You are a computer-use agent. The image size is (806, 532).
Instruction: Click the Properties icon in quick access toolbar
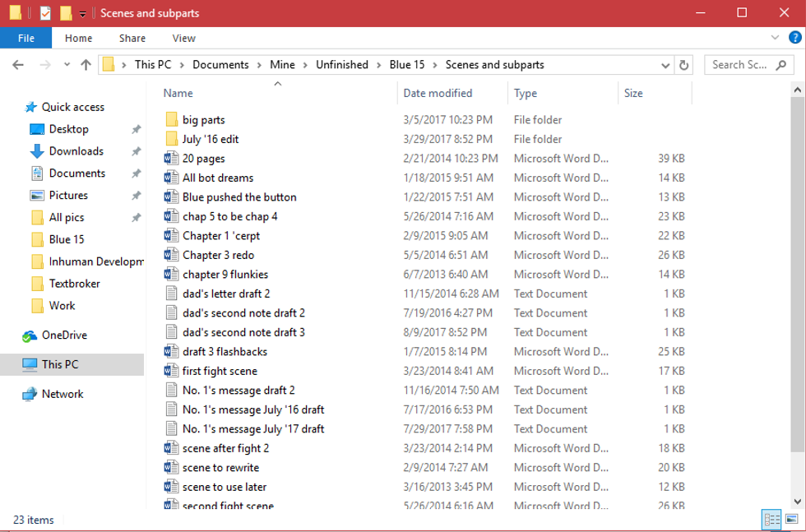click(x=45, y=13)
